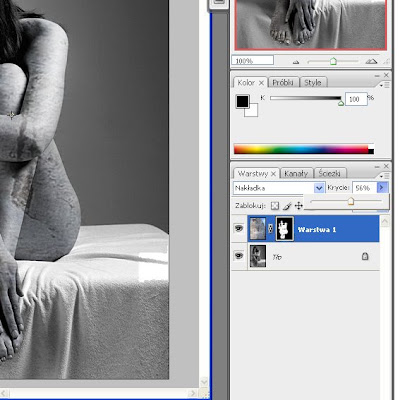
Task: Open the Style tab
Action: (313, 83)
